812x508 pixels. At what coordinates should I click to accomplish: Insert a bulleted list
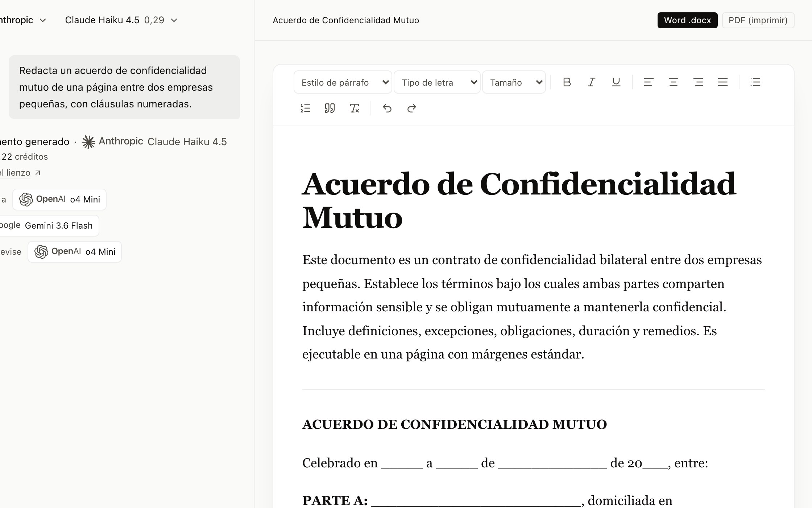point(755,82)
